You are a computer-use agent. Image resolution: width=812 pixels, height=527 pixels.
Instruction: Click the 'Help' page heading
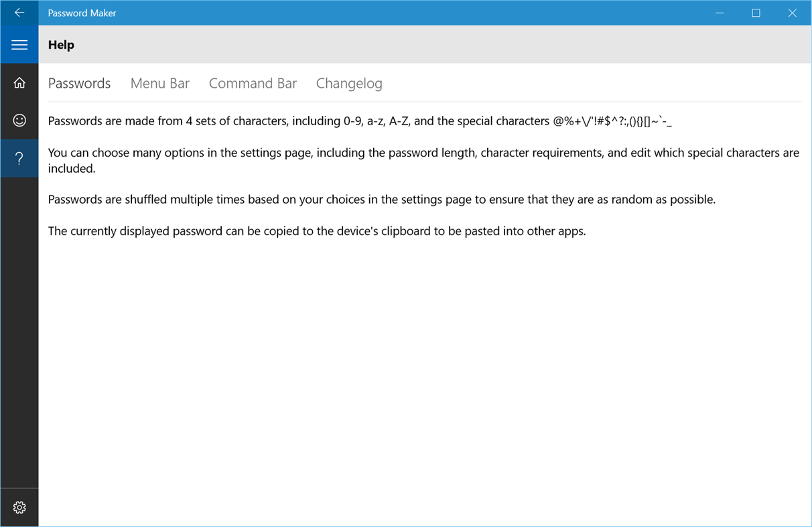(61, 45)
